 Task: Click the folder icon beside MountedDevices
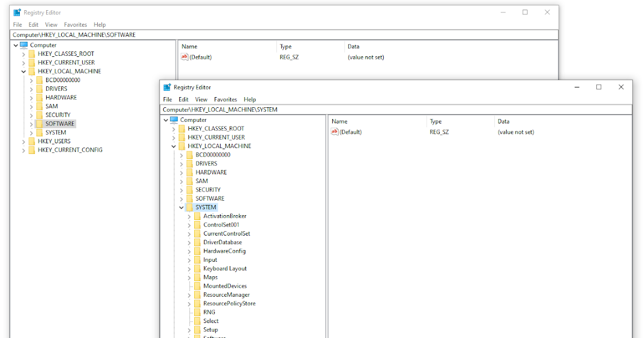(x=197, y=285)
